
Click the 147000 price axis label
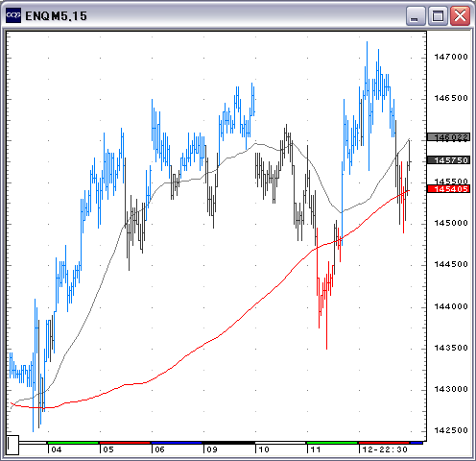[x=451, y=57]
